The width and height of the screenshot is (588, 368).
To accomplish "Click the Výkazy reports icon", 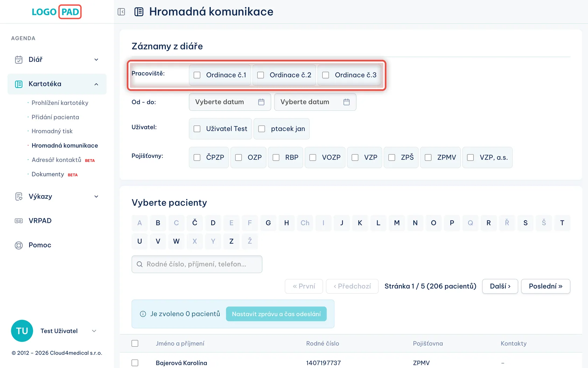I will (19, 197).
